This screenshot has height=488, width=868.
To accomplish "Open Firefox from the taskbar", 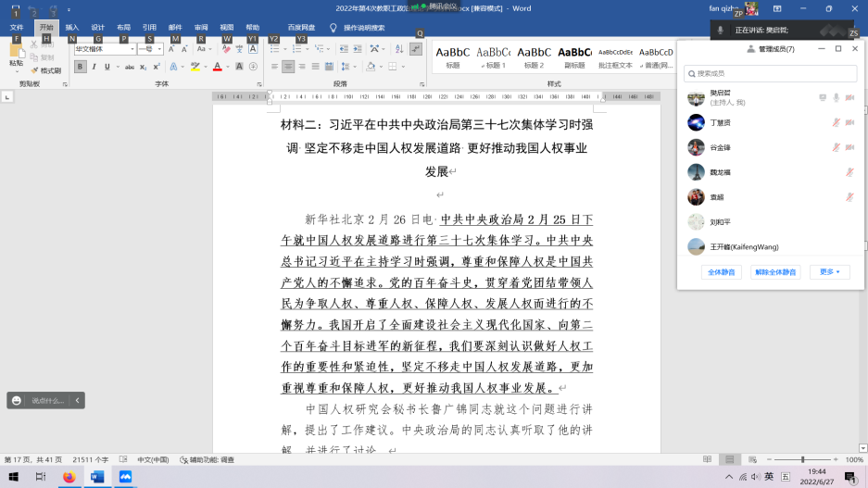I will click(x=69, y=476).
